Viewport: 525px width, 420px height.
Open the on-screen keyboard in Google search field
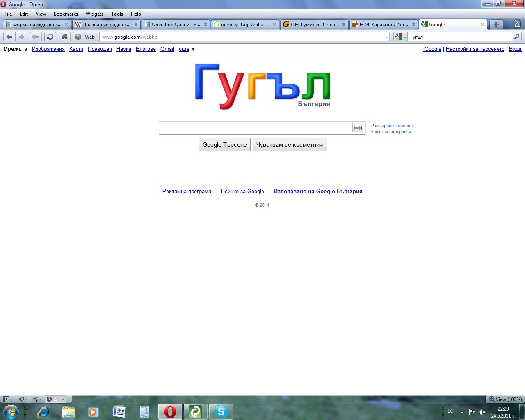pos(358,128)
